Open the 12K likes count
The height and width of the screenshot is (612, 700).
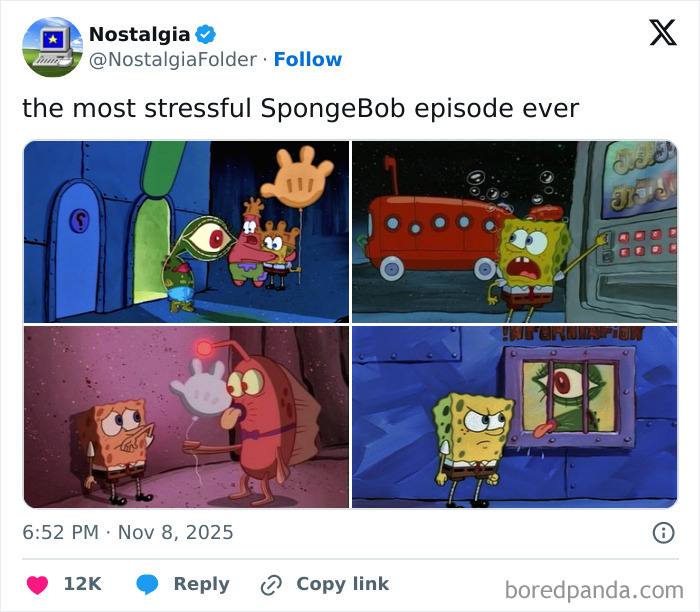[x=83, y=584]
